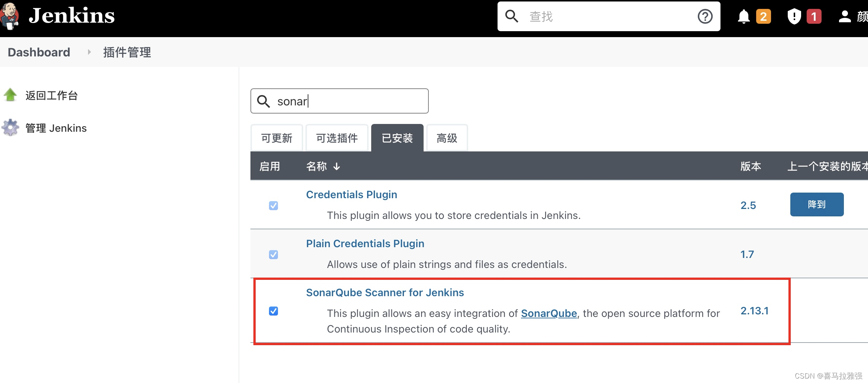Image resolution: width=868 pixels, height=383 pixels.
Task: Click the 上一个安装的版本 column header
Action: pos(827,166)
